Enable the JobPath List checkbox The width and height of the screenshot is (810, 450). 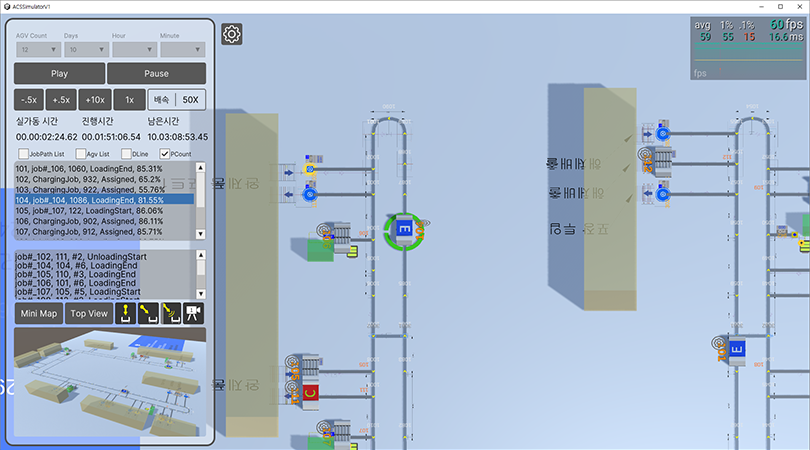point(22,154)
